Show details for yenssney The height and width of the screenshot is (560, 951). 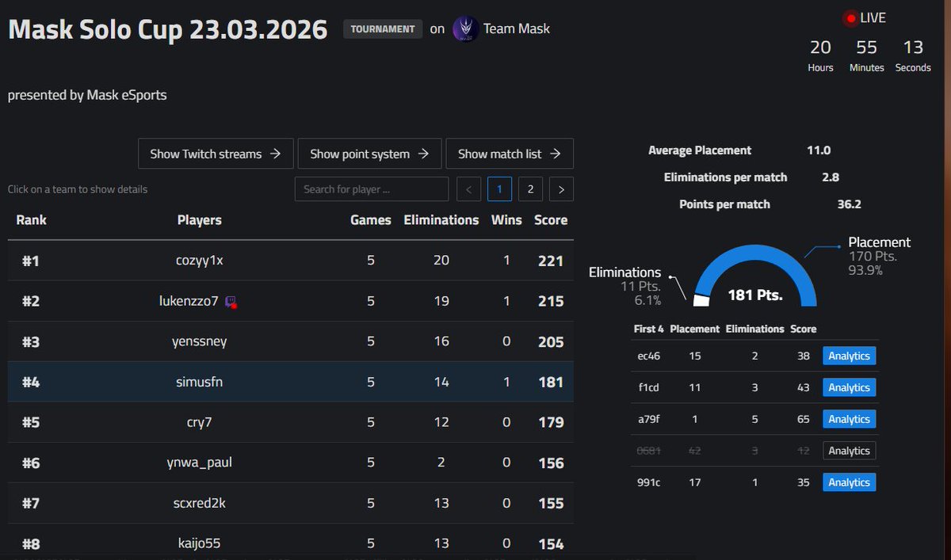point(291,341)
